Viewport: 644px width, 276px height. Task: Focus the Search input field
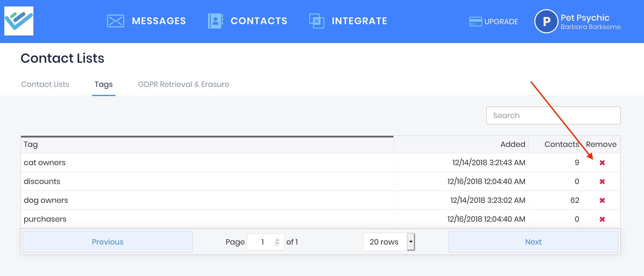(553, 116)
